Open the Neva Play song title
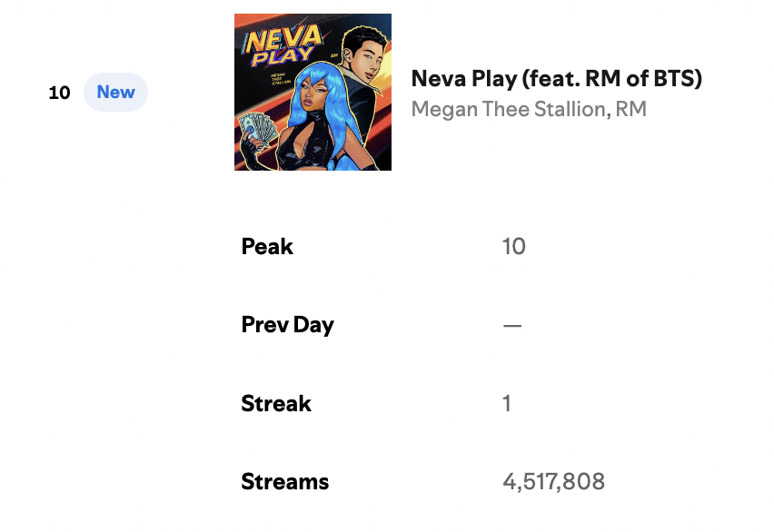The image size is (774, 532). tap(556, 78)
